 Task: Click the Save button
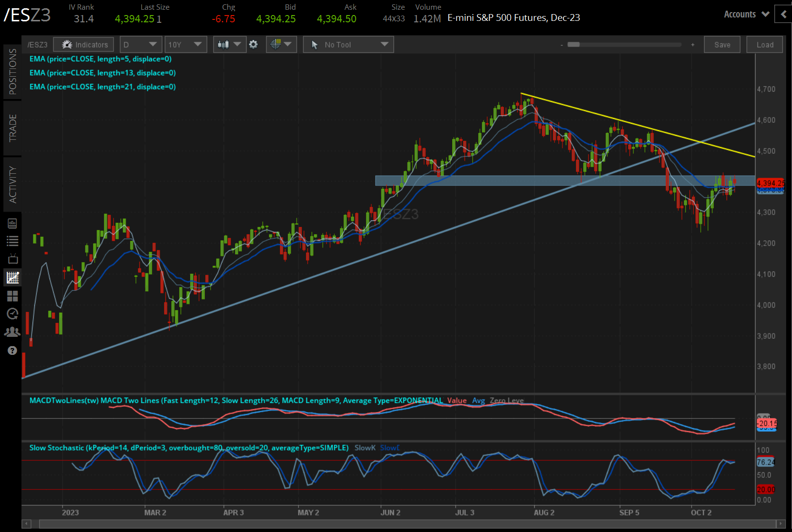click(722, 44)
